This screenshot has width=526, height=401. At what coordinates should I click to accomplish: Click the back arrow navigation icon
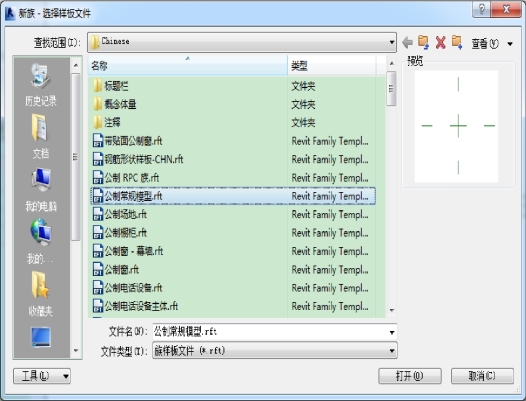[x=408, y=43]
